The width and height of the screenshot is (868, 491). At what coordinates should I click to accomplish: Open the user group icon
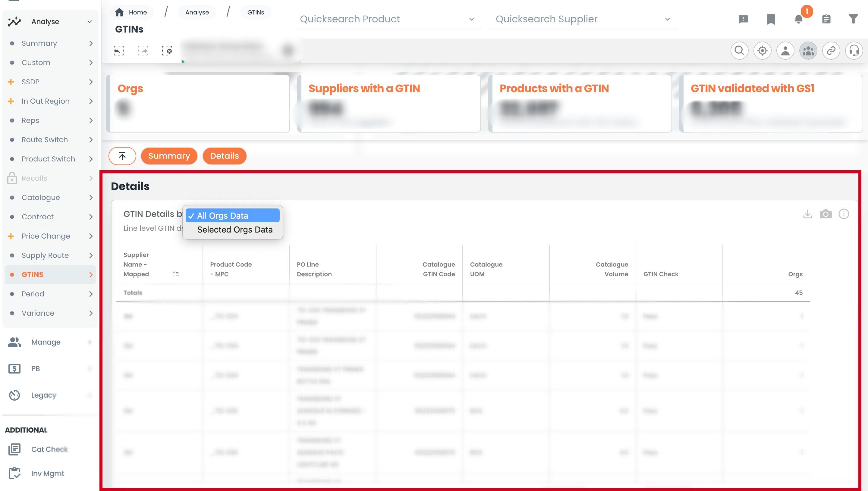[x=808, y=51]
